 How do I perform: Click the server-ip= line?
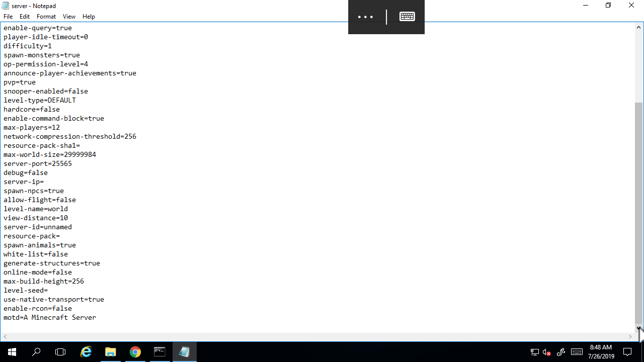pyautogui.click(x=24, y=182)
